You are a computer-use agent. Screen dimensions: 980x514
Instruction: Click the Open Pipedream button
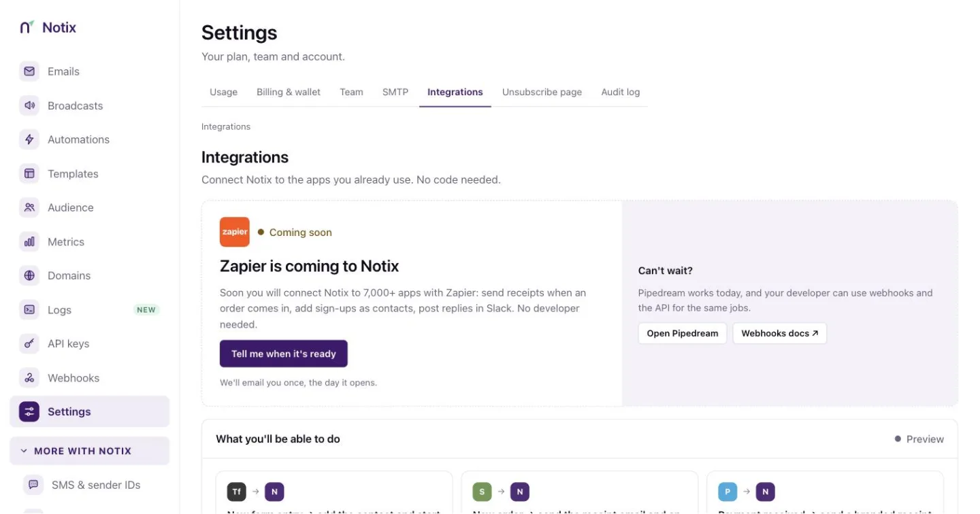tap(683, 333)
